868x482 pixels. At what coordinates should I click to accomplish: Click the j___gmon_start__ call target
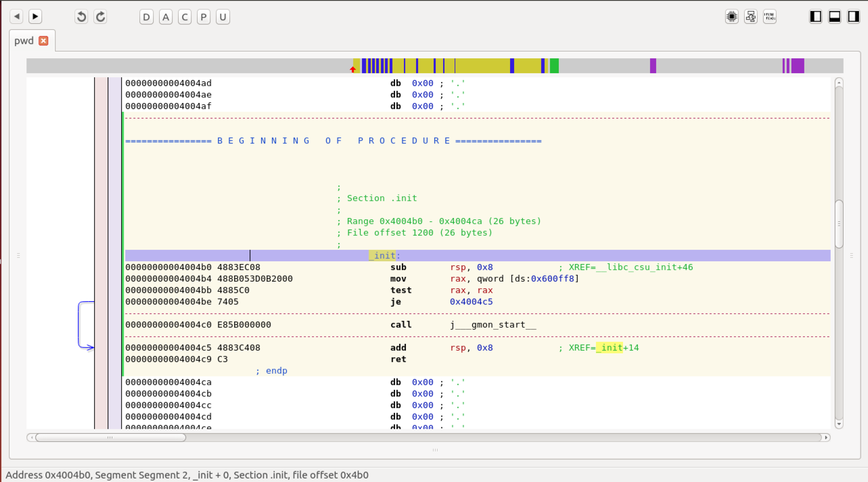[x=493, y=325]
